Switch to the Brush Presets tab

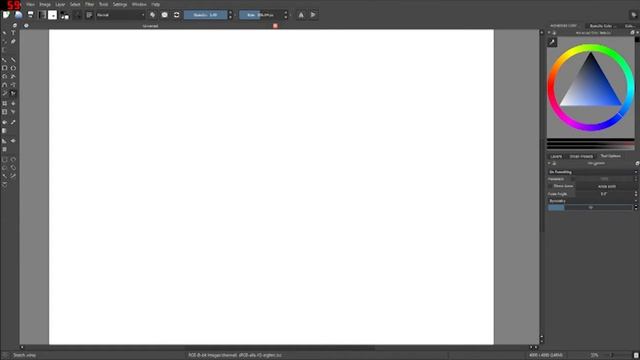(581, 156)
